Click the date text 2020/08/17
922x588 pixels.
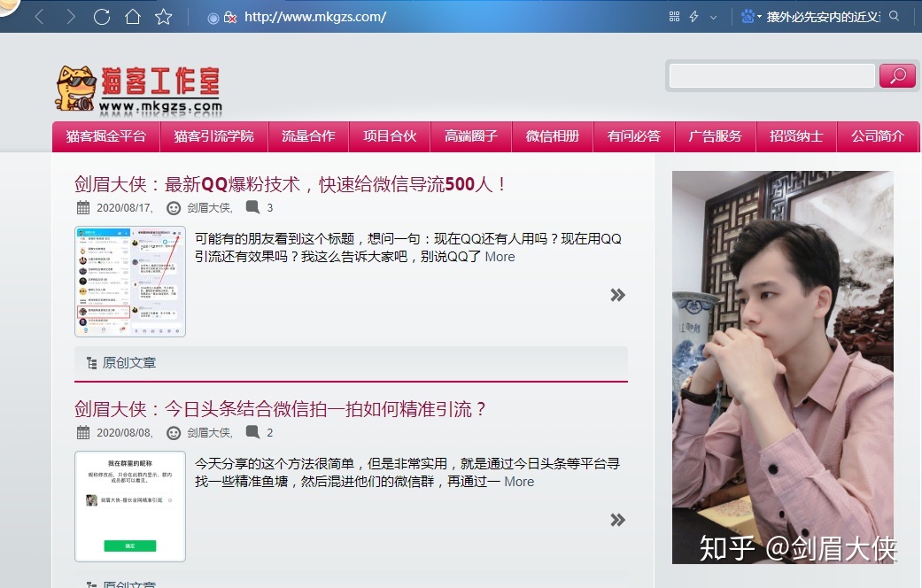pyautogui.click(x=125, y=207)
